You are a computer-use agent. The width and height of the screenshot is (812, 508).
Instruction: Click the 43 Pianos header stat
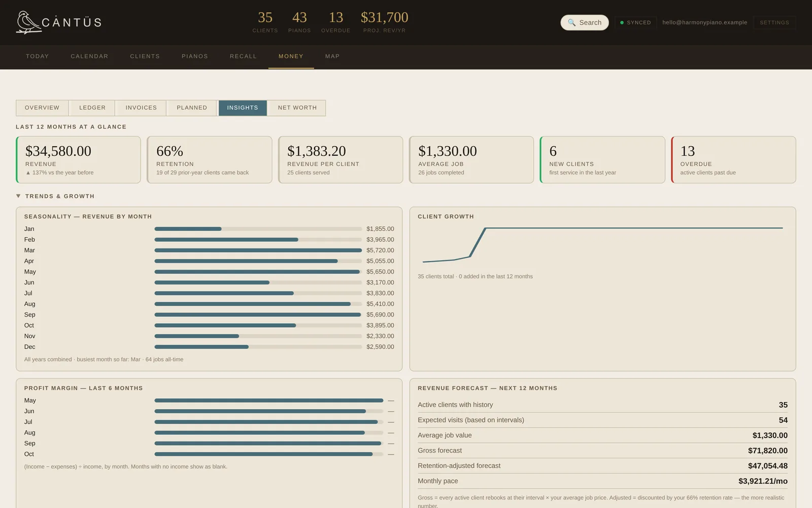click(299, 22)
